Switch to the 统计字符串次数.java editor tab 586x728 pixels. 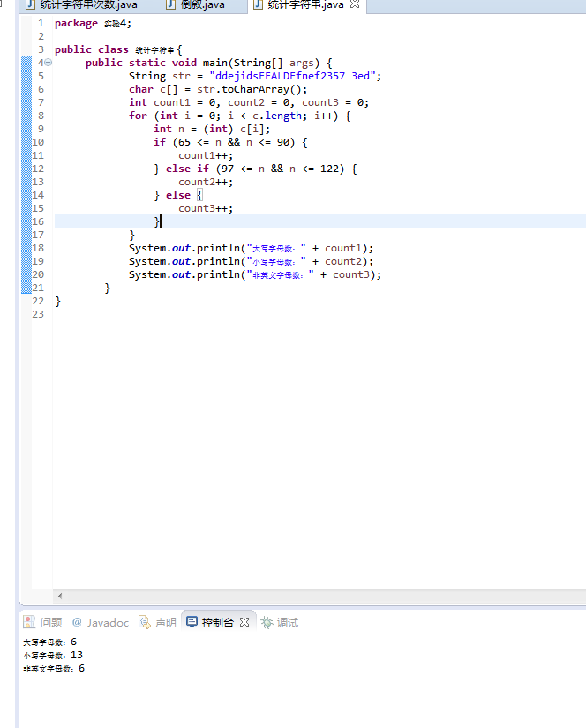82,5
